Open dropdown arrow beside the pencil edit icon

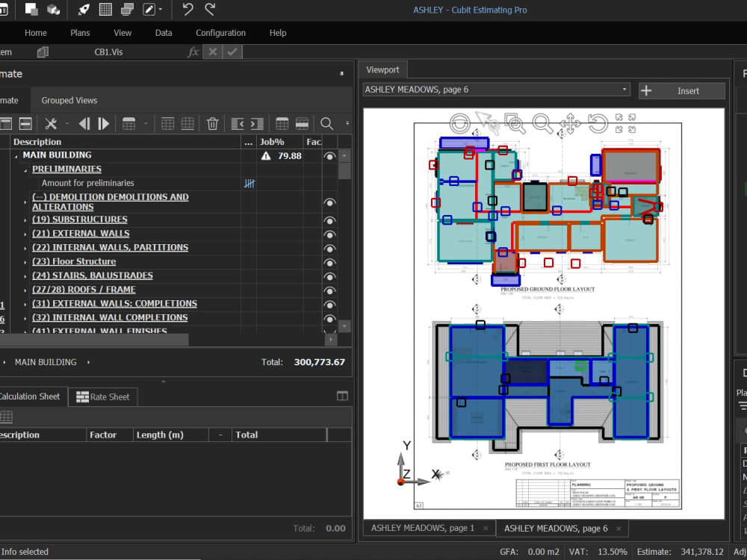point(160,10)
